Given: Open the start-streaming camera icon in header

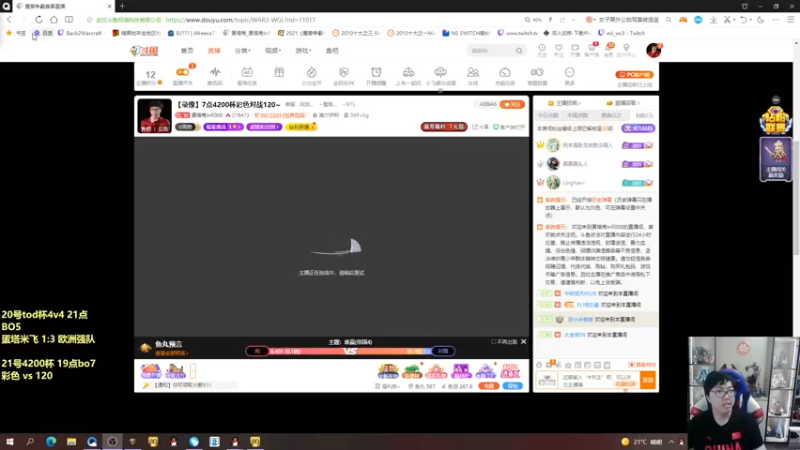Looking at the screenshot, I should point(575,49).
